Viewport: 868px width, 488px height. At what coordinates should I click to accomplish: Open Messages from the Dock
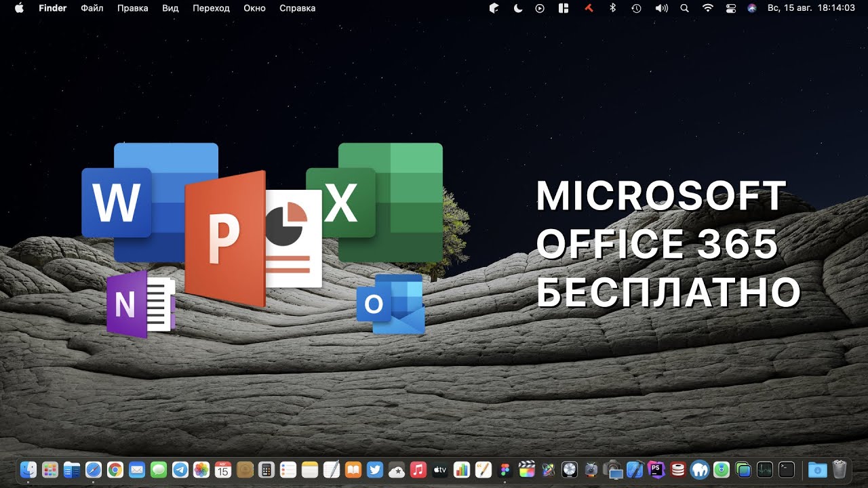click(158, 469)
